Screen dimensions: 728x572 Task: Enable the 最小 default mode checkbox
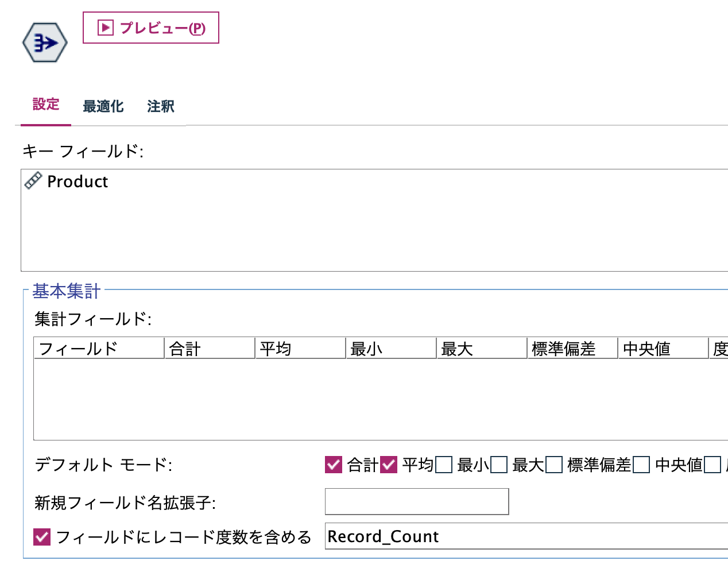click(444, 465)
